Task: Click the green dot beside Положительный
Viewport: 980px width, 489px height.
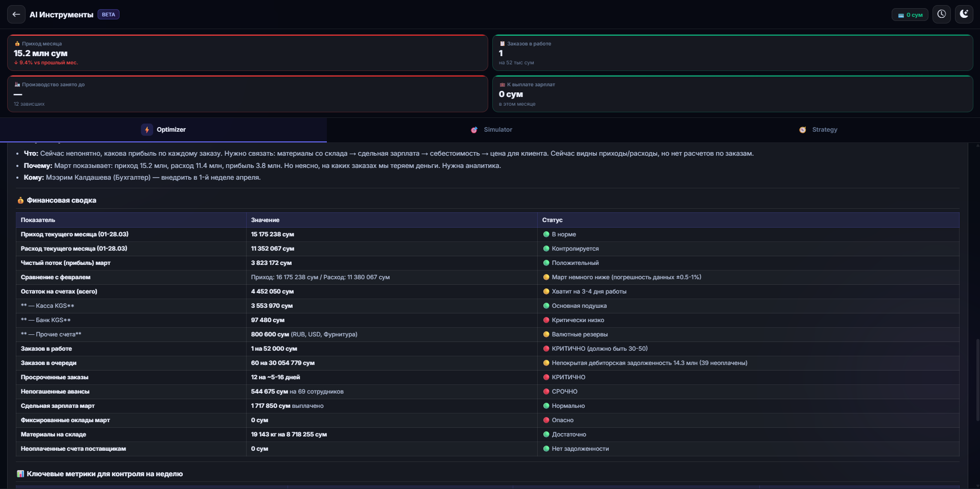Action: (546, 263)
